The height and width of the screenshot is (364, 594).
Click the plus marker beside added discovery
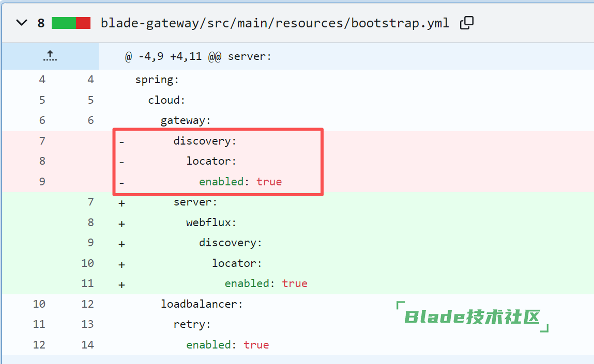coord(121,243)
